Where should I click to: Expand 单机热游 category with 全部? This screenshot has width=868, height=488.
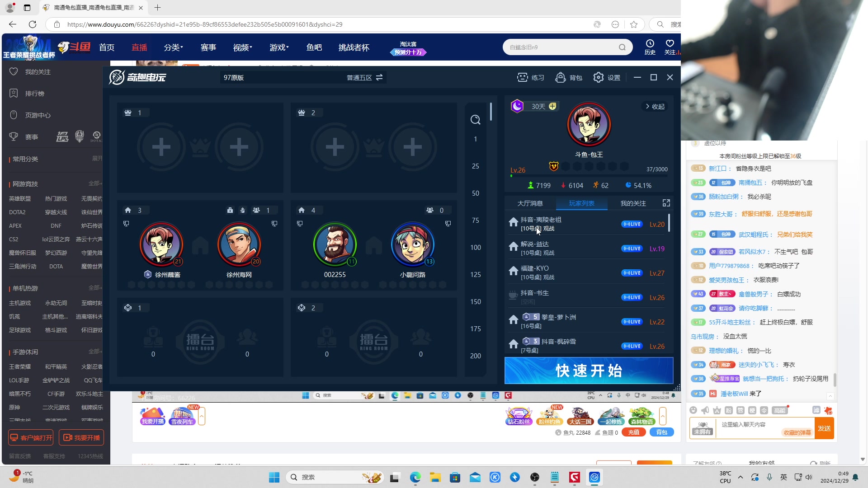pyautogui.click(x=95, y=288)
